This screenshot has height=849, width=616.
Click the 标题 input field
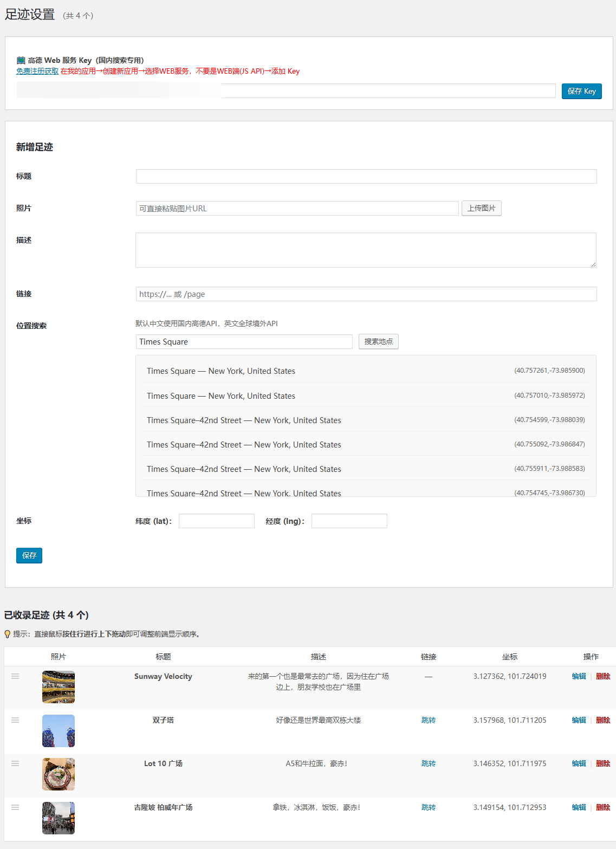[366, 176]
